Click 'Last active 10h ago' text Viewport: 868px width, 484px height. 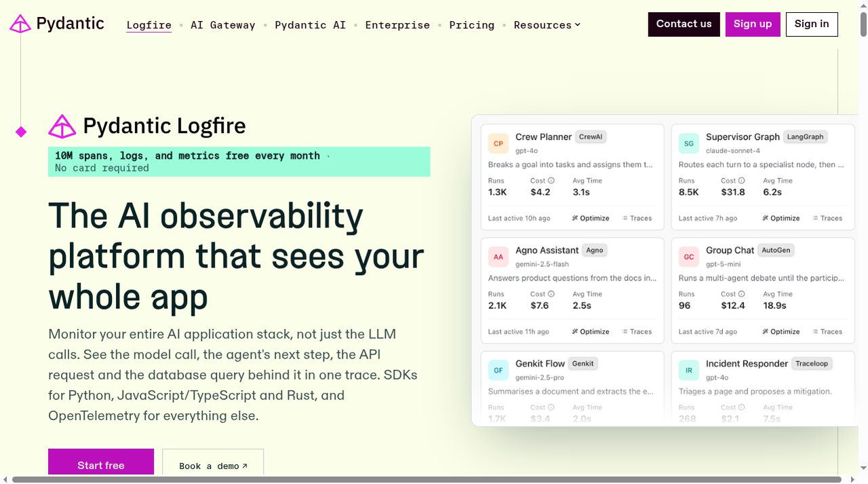pyautogui.click(x=519, y=219)
